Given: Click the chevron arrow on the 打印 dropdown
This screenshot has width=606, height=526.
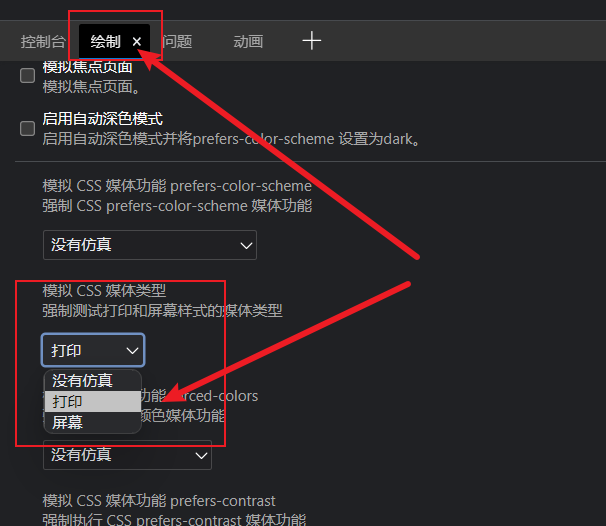Looking at the screenshot, I should [x=133, y=351].
